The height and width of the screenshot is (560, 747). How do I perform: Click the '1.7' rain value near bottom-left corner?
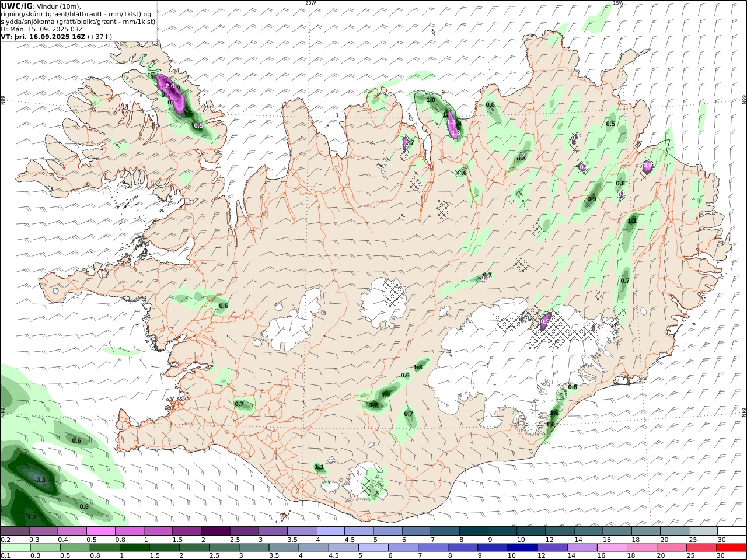coord(32,517)
